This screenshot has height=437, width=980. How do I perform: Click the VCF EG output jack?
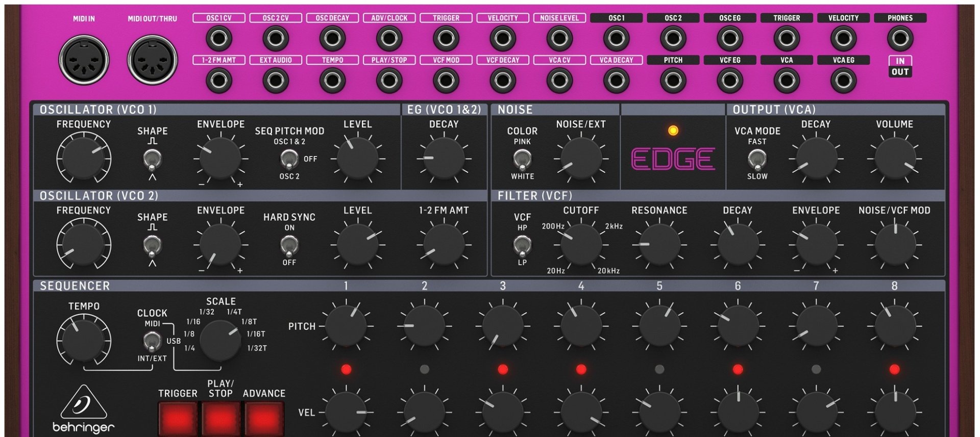point(730,80)
